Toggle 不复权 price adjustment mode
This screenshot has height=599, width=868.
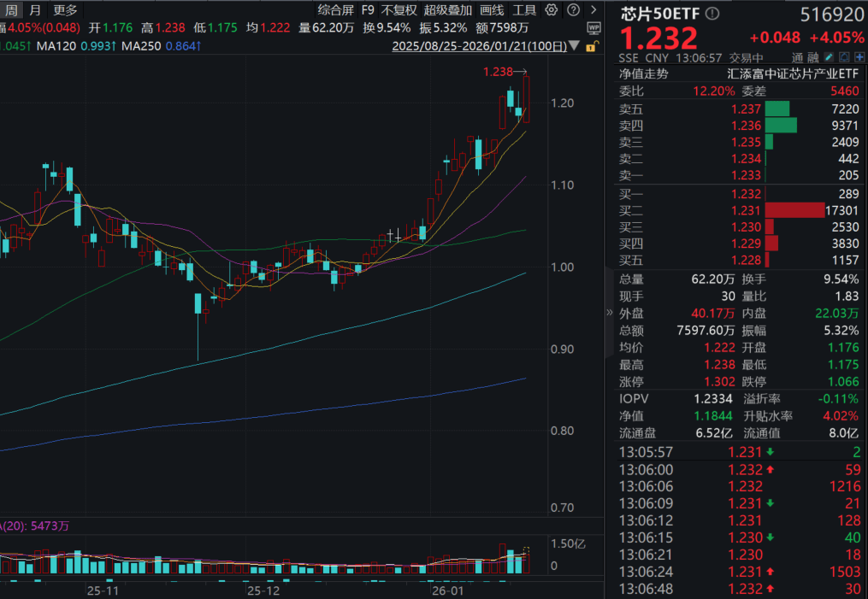click(x=399, y=10)
